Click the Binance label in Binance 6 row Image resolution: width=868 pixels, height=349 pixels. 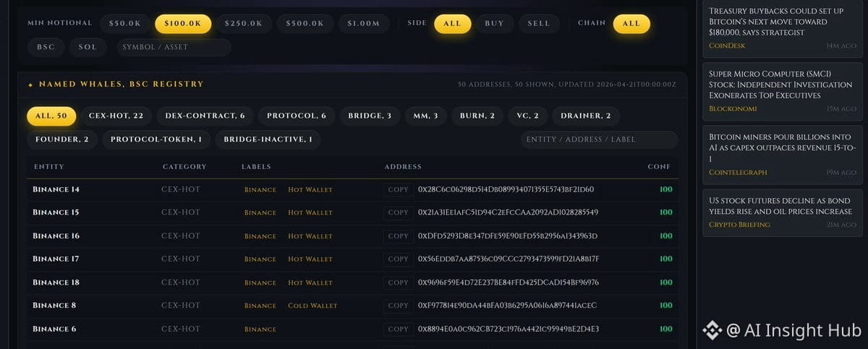point(260,329)
